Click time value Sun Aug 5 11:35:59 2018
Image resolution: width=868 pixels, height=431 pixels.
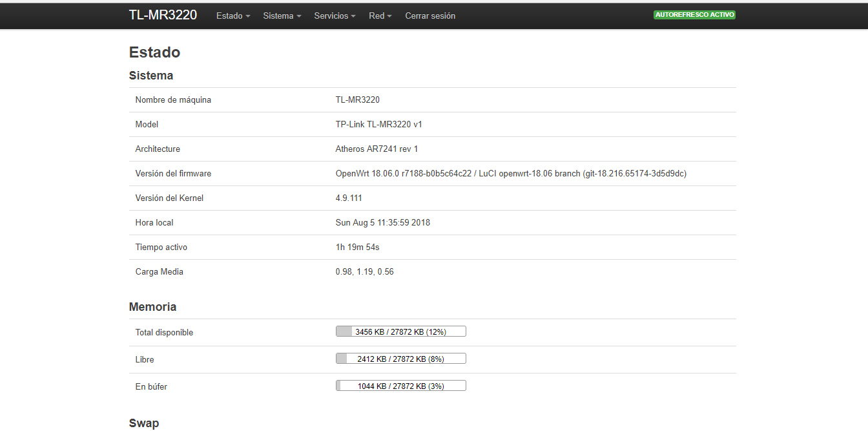383,222
